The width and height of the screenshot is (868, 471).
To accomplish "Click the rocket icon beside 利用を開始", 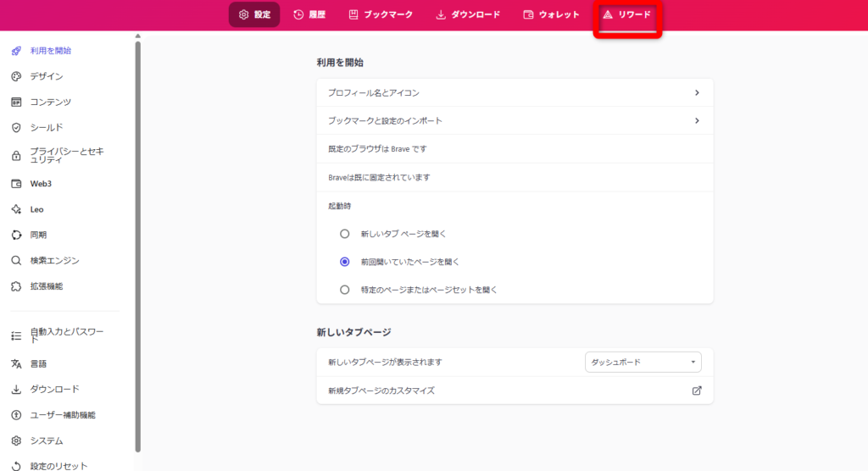I will tap(15, 51).
